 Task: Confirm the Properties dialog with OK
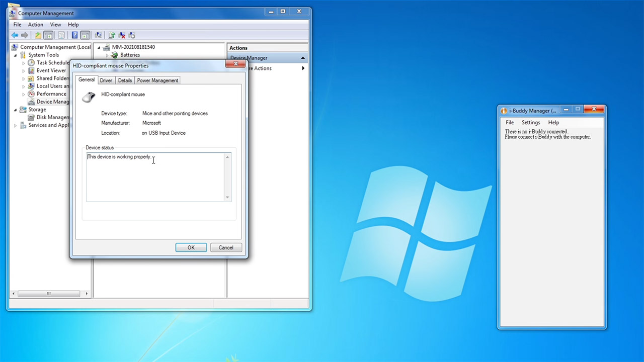coord(191,247)
